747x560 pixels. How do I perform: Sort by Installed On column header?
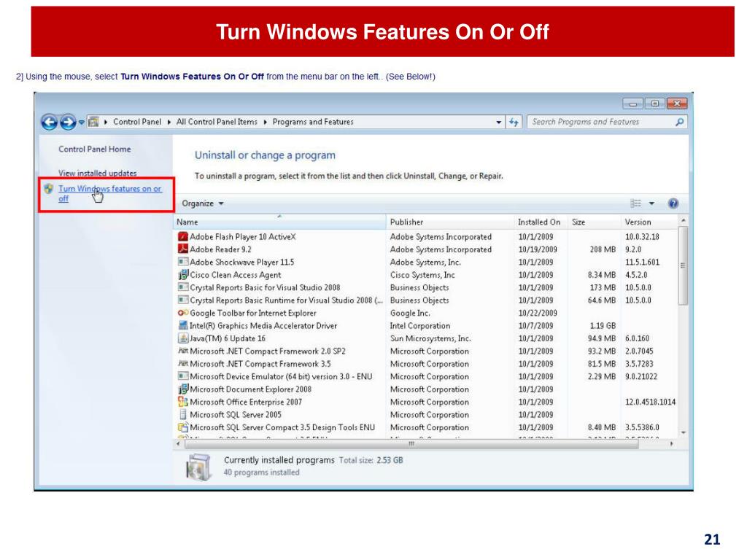coord(541,222)
